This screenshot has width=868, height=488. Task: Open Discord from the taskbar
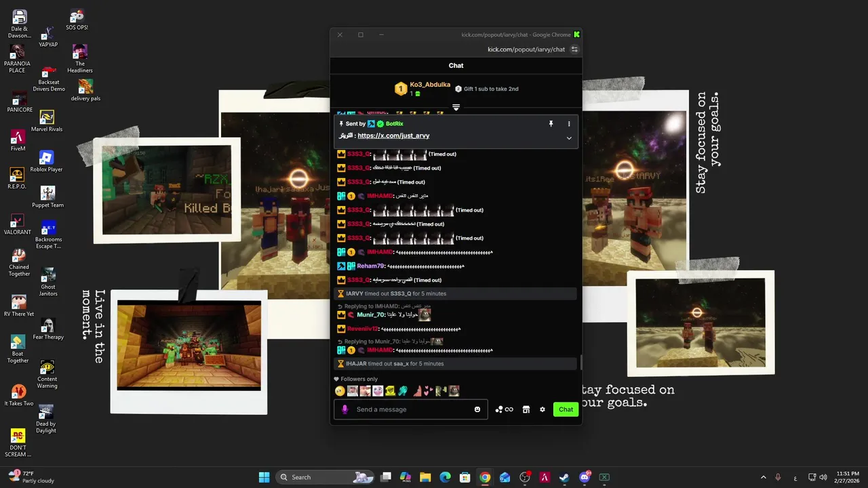[585, 477]
